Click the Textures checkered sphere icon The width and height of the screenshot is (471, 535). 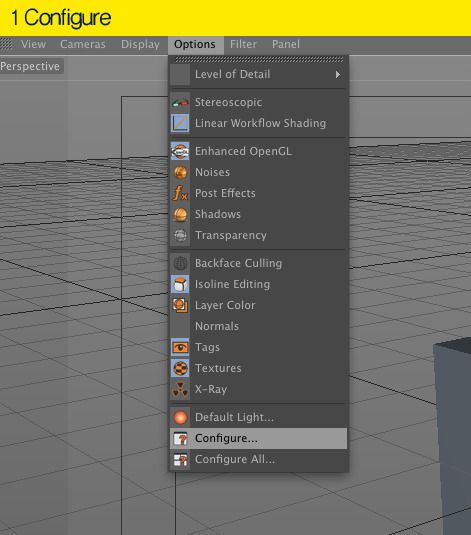180,368
